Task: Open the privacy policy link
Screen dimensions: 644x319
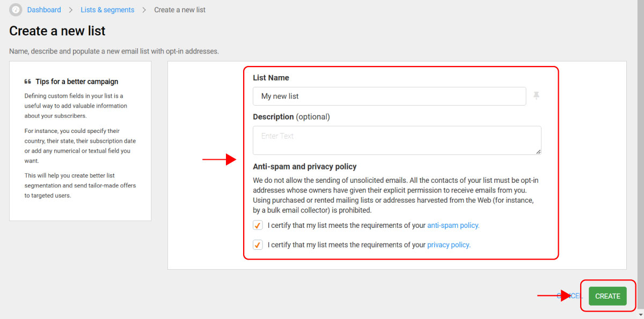Action: 448,244
